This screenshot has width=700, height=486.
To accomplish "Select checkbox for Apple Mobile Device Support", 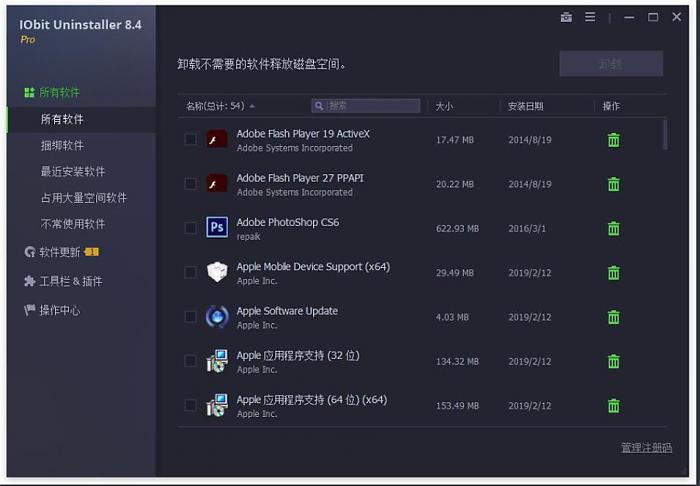I will [190, 273].
